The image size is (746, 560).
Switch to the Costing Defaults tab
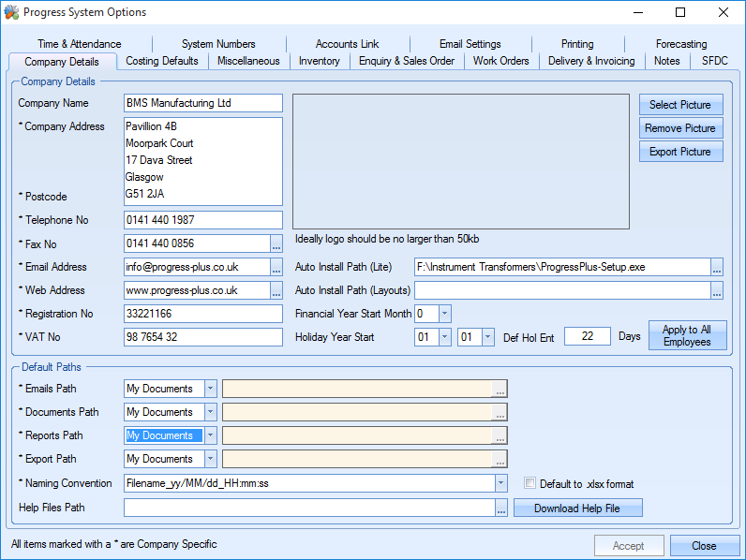162,61
